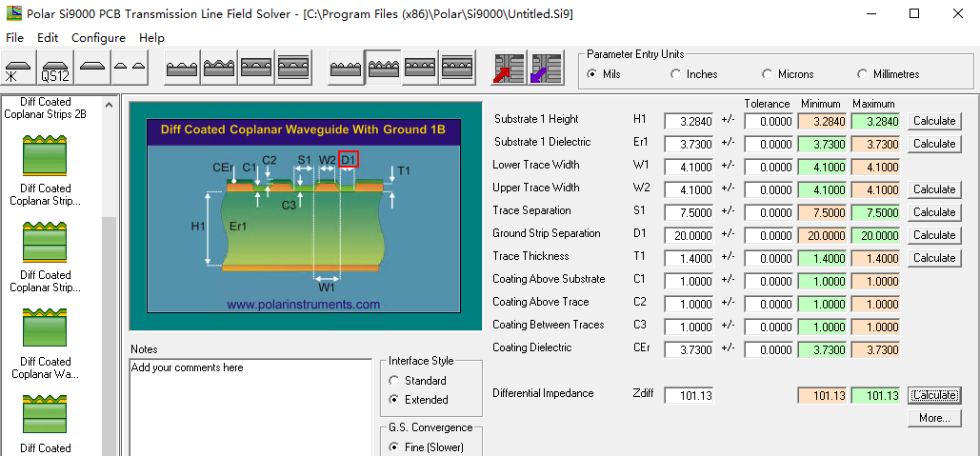Click into the Notes comment box
Screen dimensions: 980x456
250,407
